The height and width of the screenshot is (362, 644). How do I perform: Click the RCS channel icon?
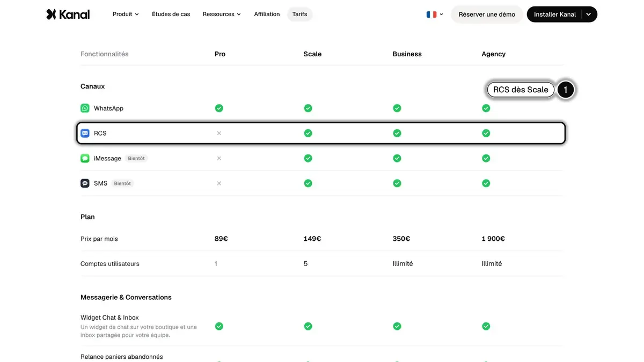click(x=85, y=133)
